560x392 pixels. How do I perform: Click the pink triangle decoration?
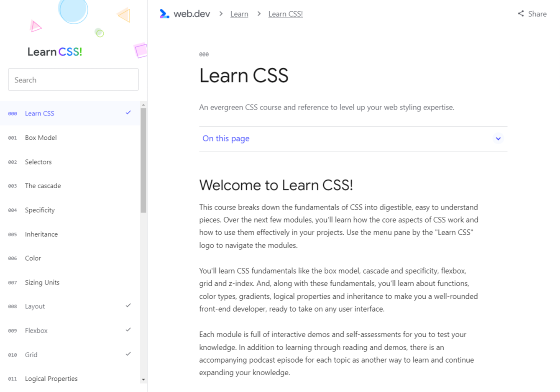[36, 26]
